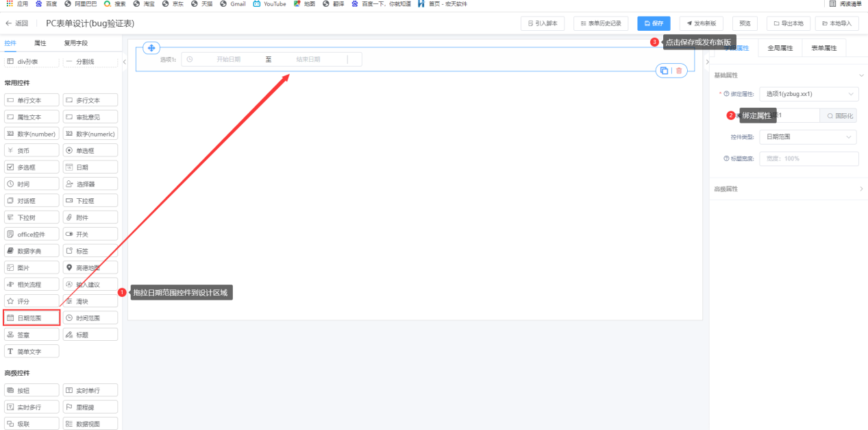Open the 表单属性 tab
This screenshot has width=868, height=430.
click(x=823, y=48)
